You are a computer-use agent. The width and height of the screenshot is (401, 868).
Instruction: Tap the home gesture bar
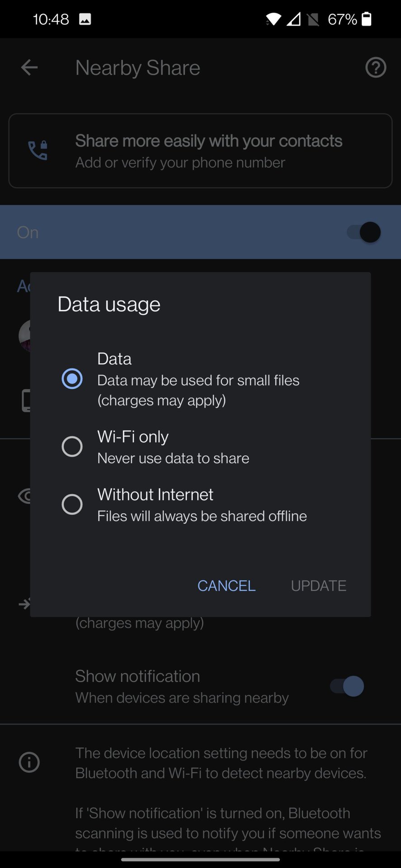[200, 859]
